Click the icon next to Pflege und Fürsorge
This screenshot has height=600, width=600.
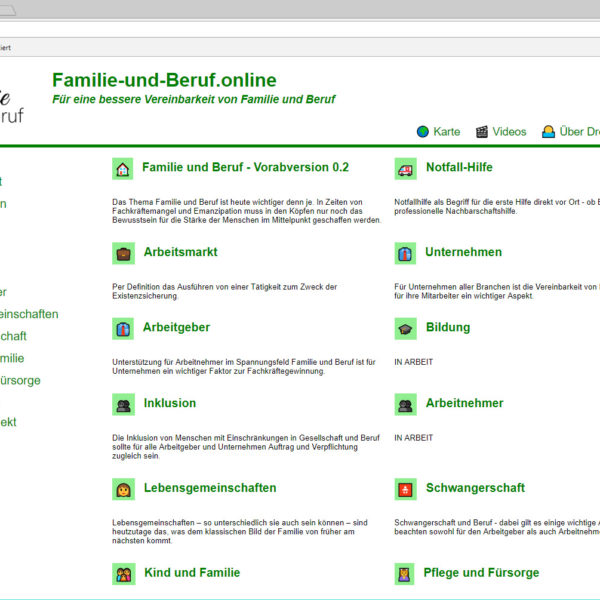(x=405, y=574)
